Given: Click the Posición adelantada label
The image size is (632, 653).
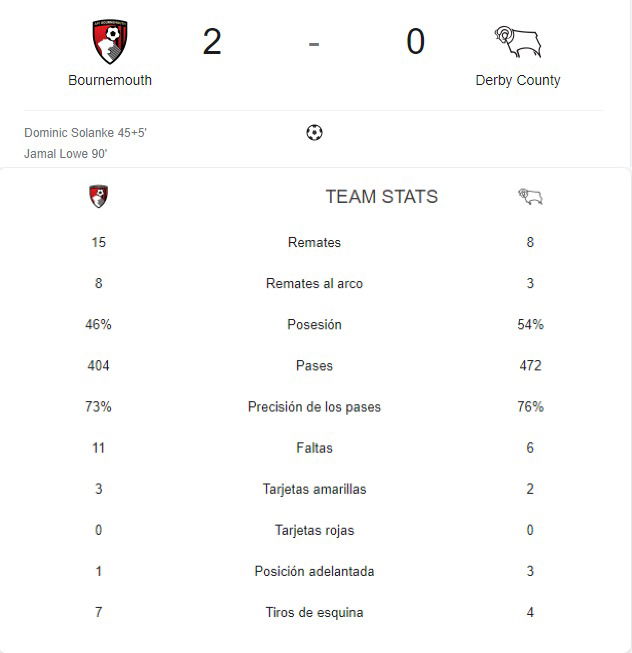Looking at the screenshot, I should tap(314, 571).
